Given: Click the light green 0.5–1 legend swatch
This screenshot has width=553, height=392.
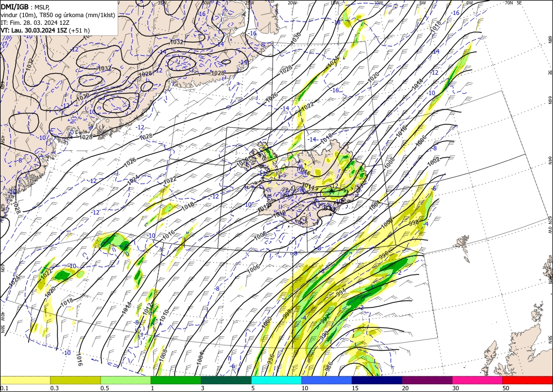Looking at the screenshot, I should (126, 380).
